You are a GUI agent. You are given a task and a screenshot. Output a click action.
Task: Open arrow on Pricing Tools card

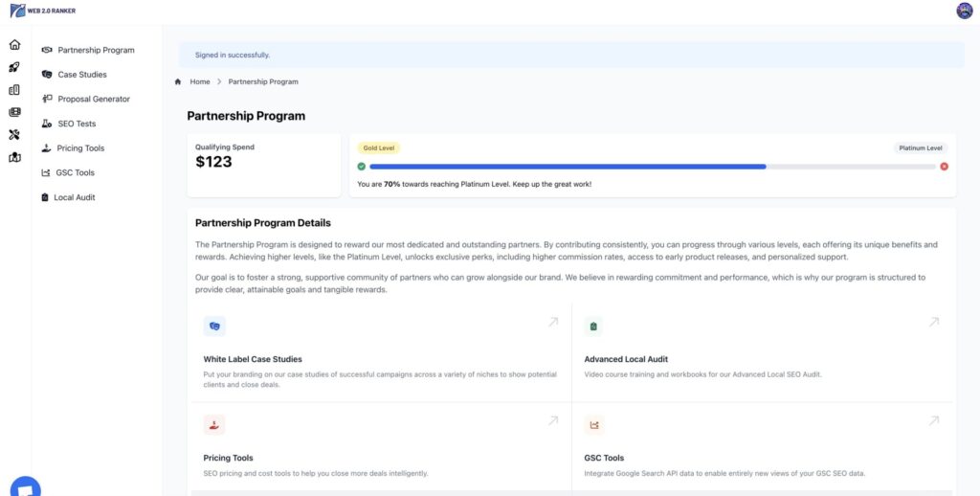click(x=552, y=420)
